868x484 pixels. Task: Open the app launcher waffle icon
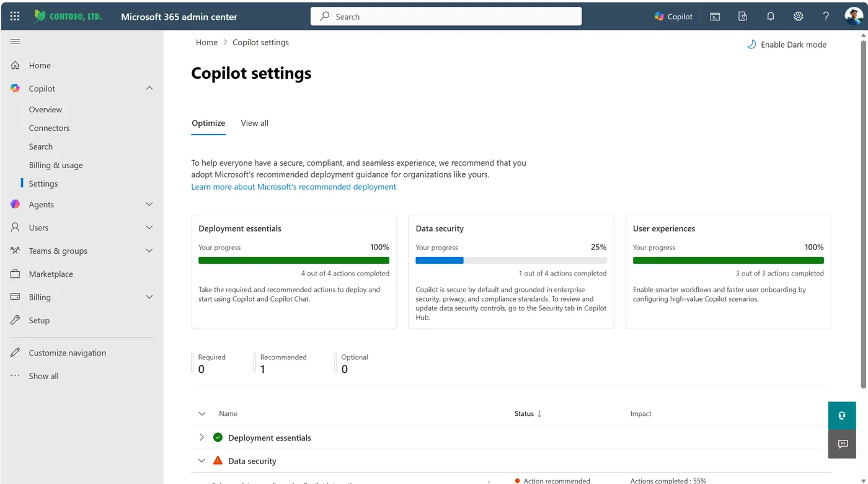click(x=15, y=17)
